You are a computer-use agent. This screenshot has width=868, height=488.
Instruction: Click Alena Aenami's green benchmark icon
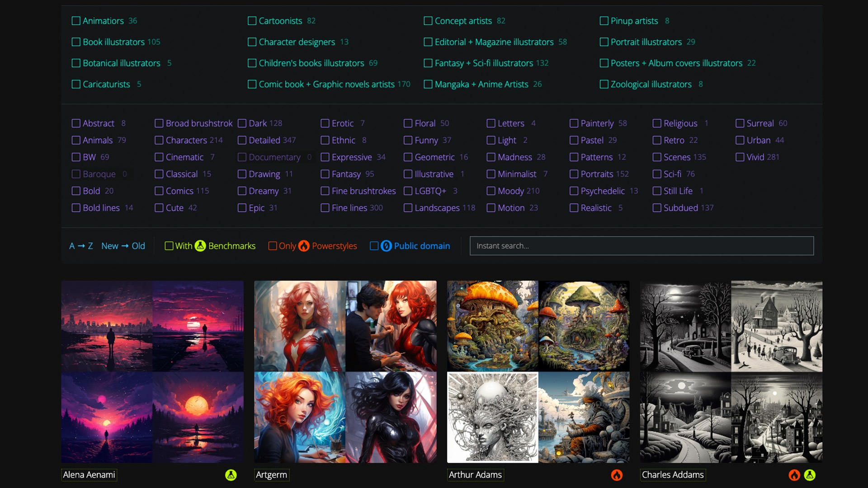pos(231,475)
